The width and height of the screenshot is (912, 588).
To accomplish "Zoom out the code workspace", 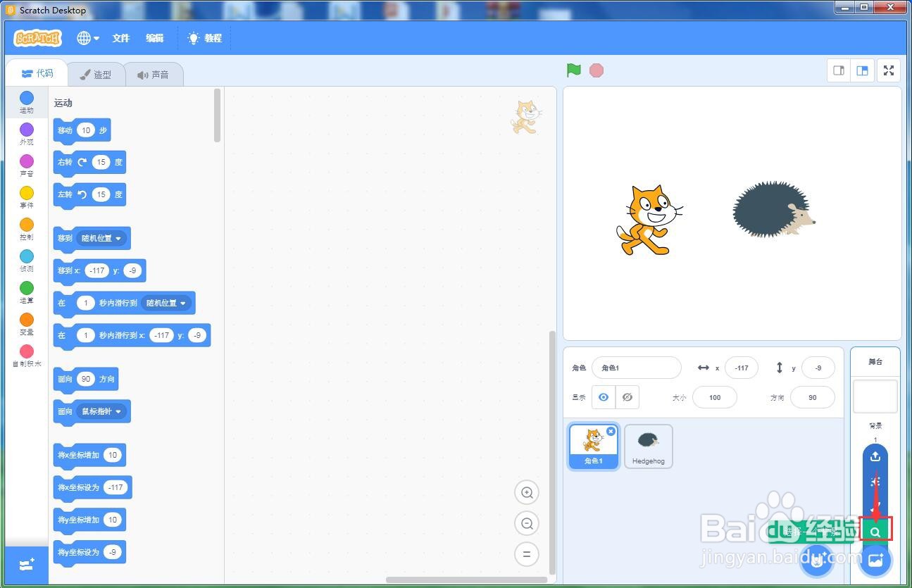I will tap(526, 523).
